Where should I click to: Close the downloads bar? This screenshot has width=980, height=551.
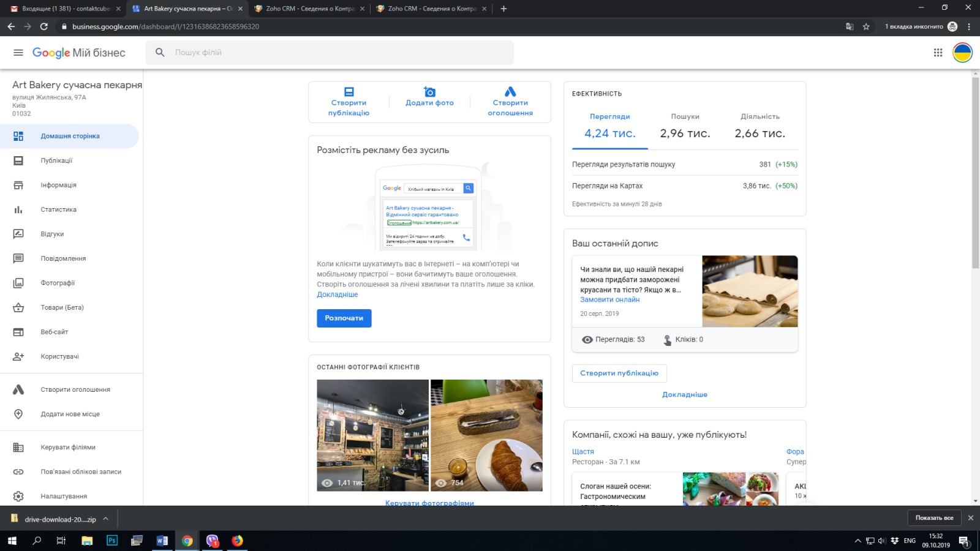tap(970, 518)
